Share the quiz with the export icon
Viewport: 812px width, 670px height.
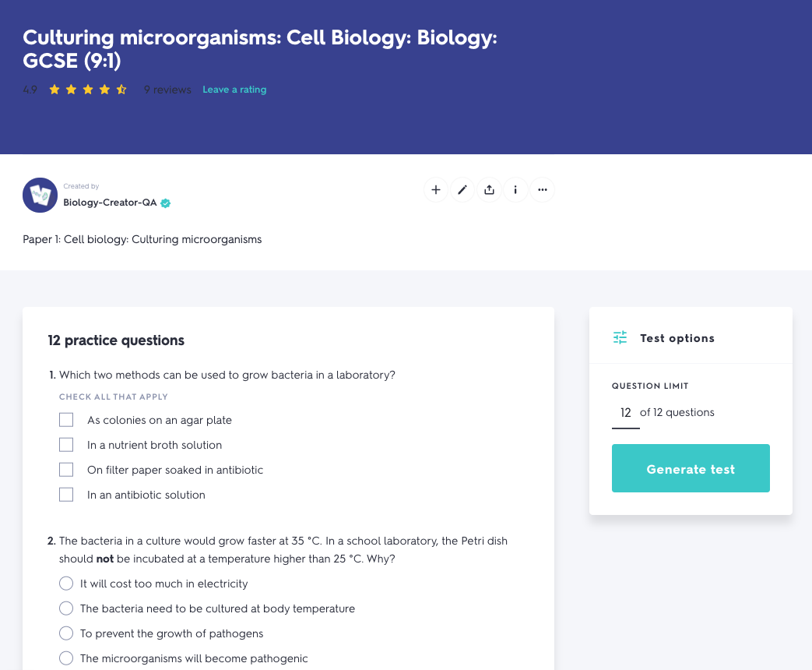[x=489, y=189]
